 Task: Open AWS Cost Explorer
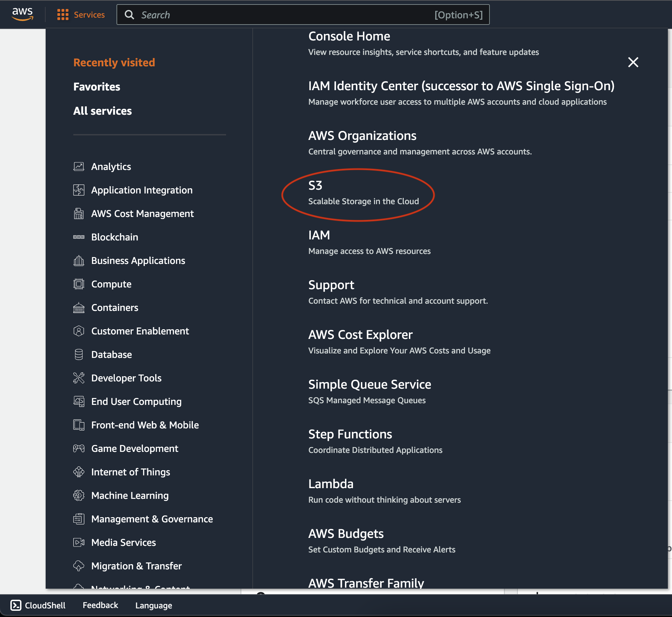[361, 335]
